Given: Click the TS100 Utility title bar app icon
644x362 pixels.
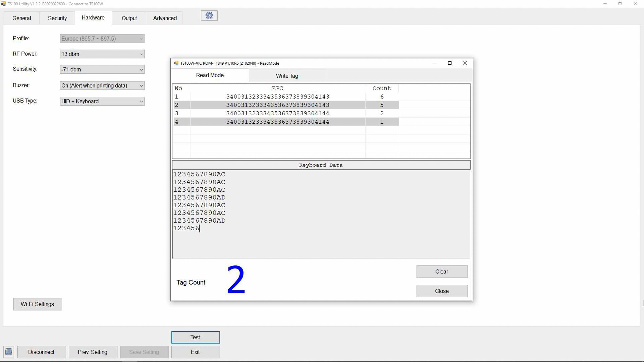Looking at the screenshot, I should (x=3, y=4).
